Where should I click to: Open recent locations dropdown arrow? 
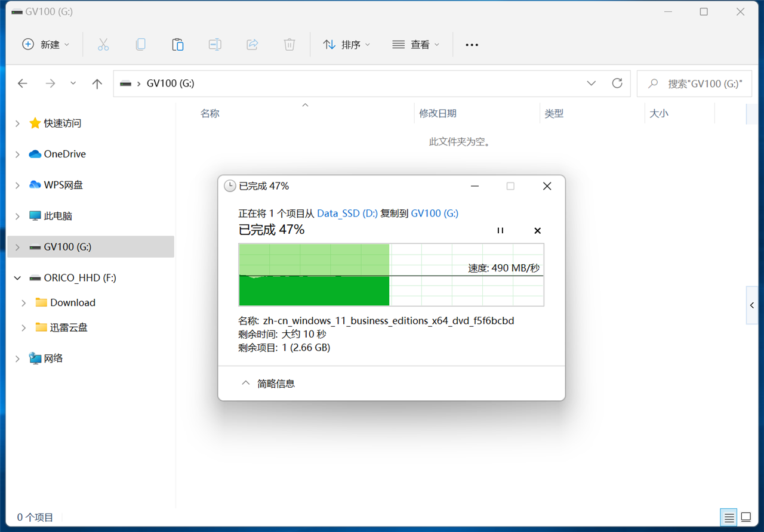pyautogui.click(x=73, y=83)
